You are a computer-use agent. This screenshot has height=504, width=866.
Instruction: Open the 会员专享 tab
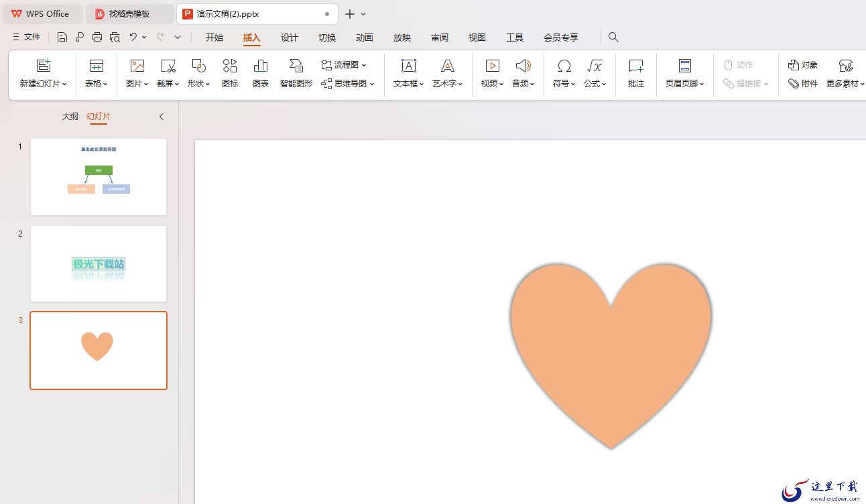click(x=561, y=38)
